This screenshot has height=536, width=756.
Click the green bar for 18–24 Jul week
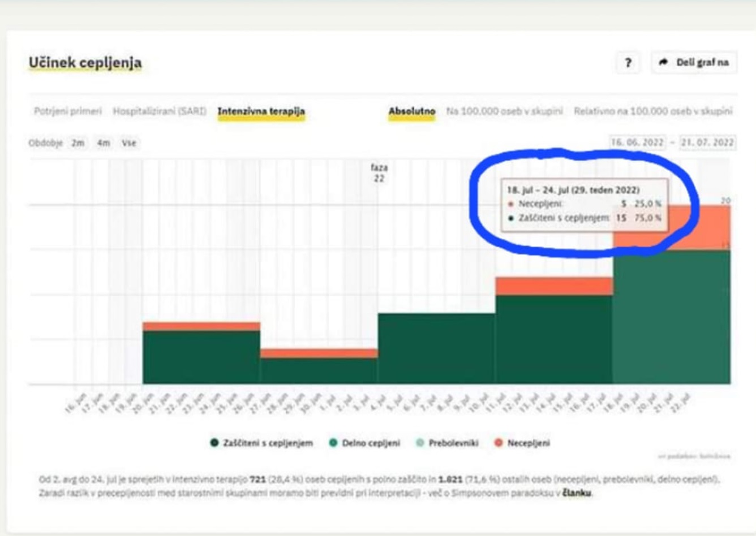[672, 317]
